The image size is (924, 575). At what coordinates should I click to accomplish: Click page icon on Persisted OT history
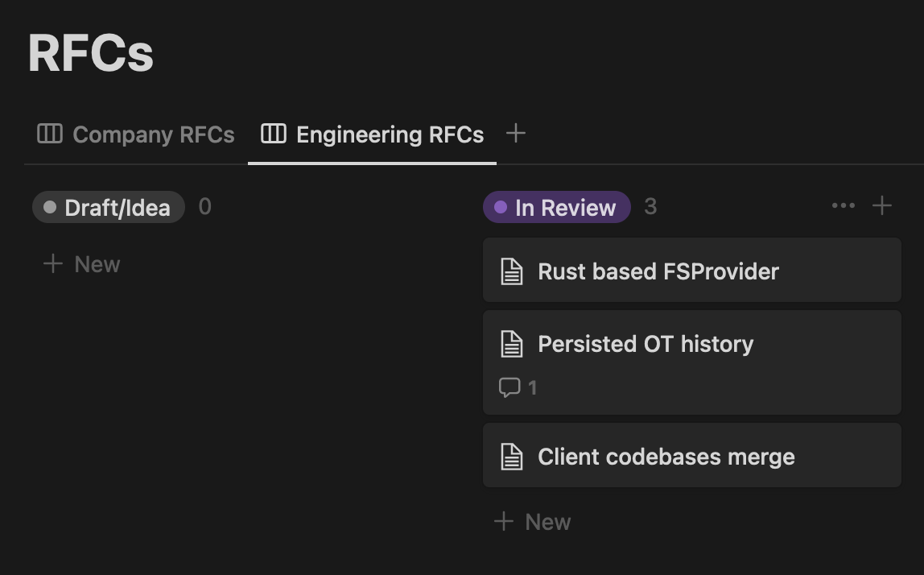(x=512, y=344)
